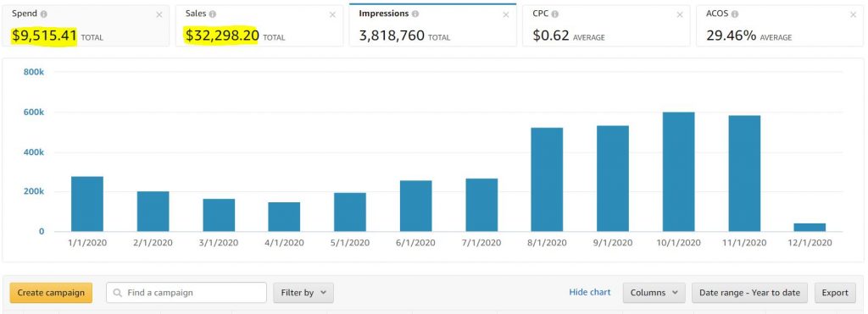Close the Sales metric card
The width and height of the screenshot is (868, 314).
[x=332, y=15]
